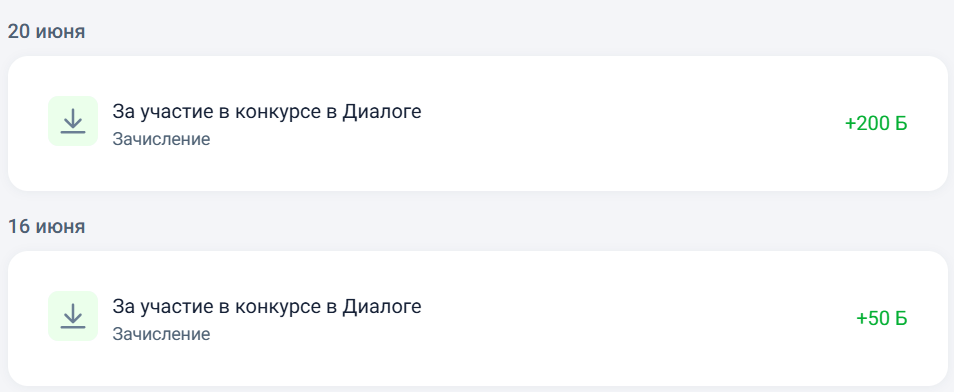The image size is (954, 392).
Task: Click the Б currency symbol after +50
Action: tap(901, 318)
